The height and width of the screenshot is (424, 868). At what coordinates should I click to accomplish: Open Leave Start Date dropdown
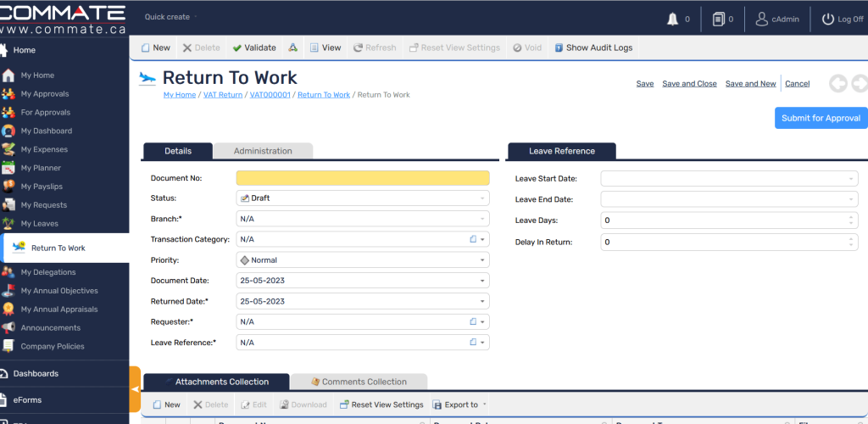[851, 179]
